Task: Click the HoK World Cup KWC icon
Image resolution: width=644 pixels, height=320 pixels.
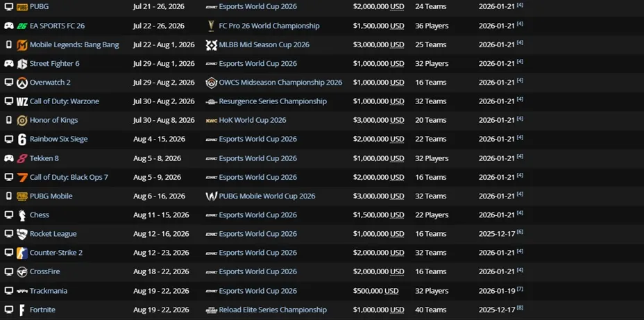Action: (x=211, y=120)
